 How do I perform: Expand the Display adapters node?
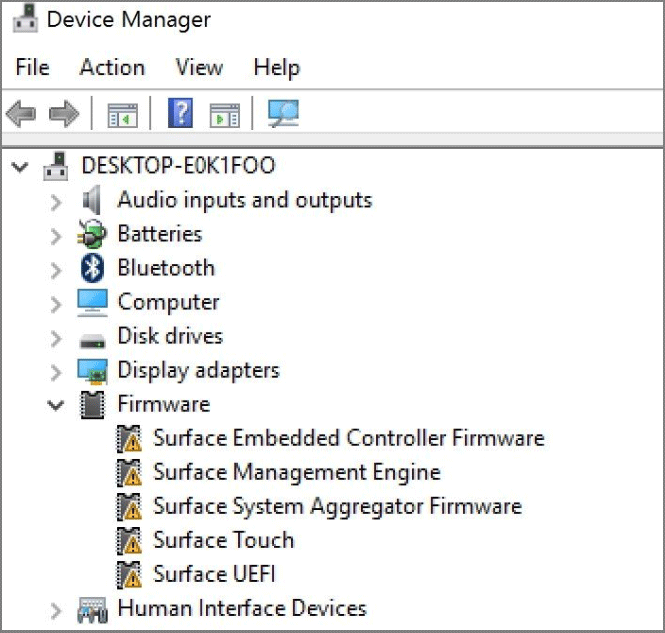56,372
